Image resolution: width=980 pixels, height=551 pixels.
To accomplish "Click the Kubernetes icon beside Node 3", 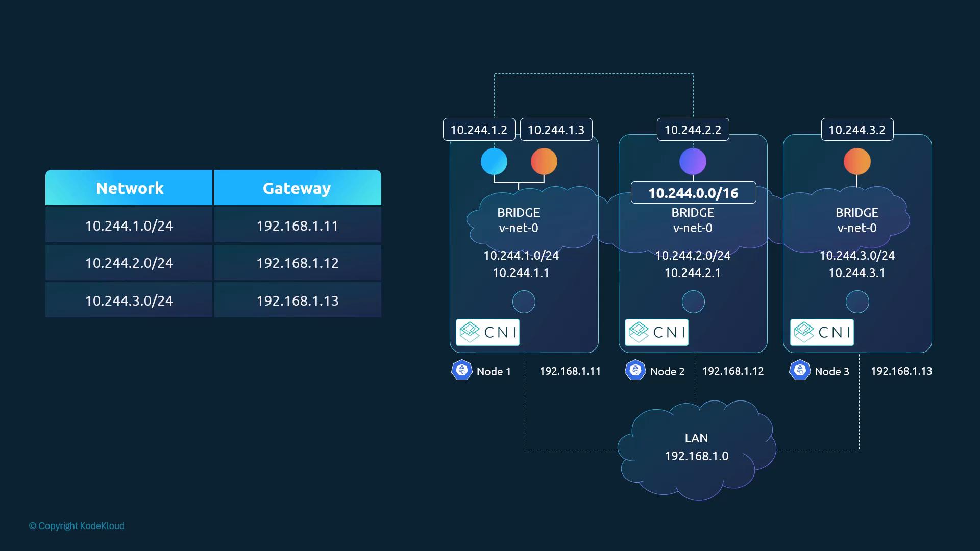I will click(x=800, y=370).
